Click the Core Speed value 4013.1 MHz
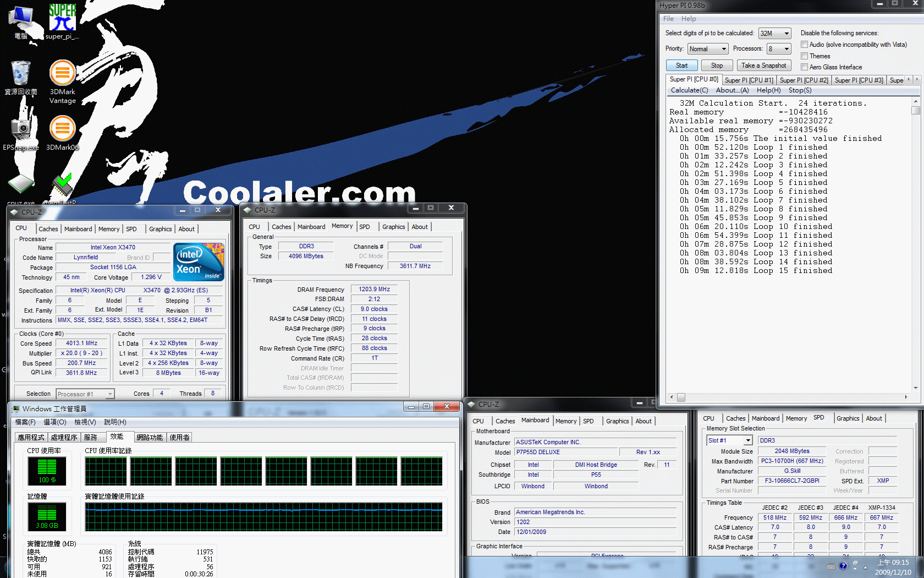 [82, 343]
